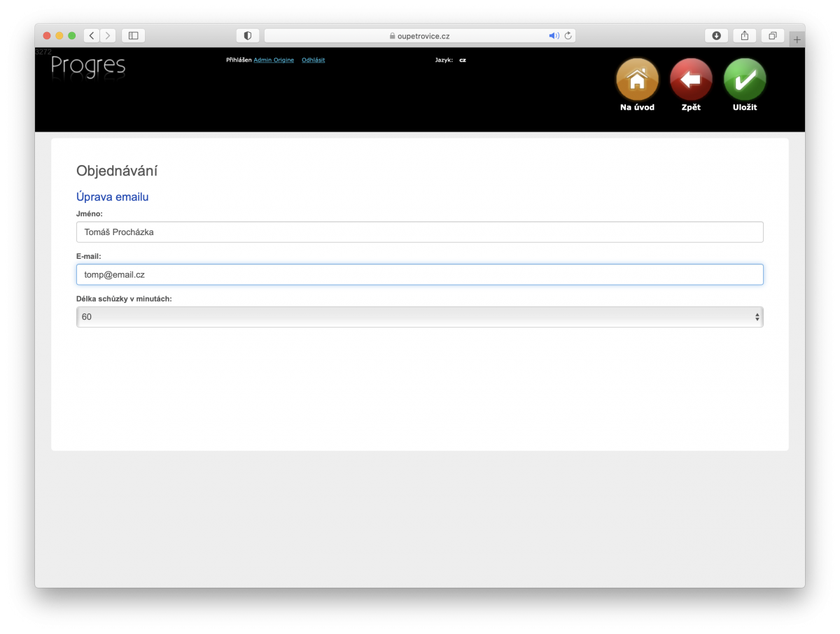Viewport: 840px width, 634px height.
Task: Click the Úprava emailu heading link
Action: [112, 197]
